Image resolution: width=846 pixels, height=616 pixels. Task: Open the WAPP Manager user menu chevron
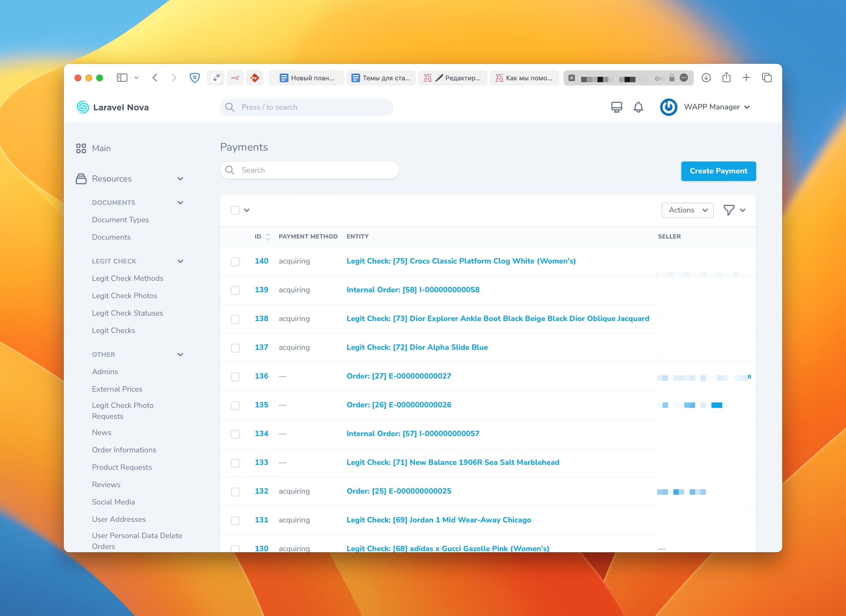click(747, 107)
